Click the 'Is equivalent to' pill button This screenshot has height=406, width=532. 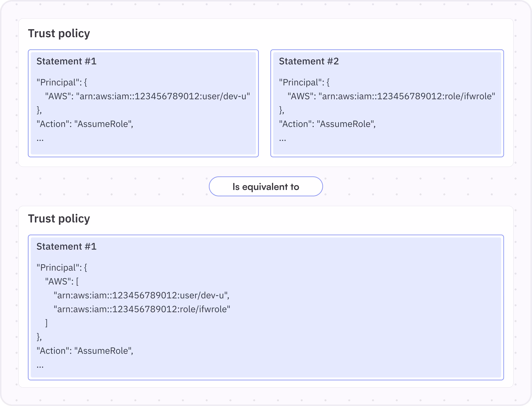pos(266,187)
